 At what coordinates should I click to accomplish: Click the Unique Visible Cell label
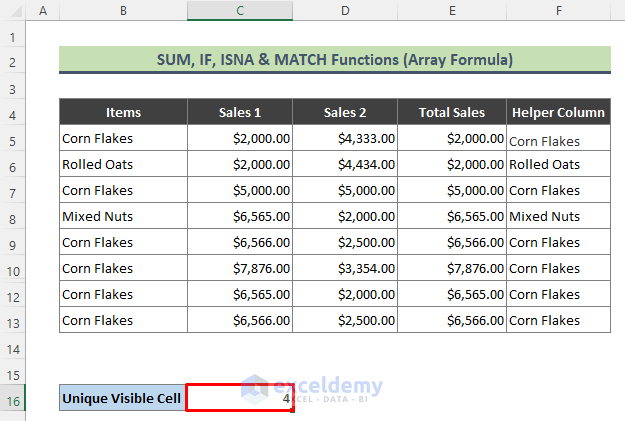(x=122, y=398)
